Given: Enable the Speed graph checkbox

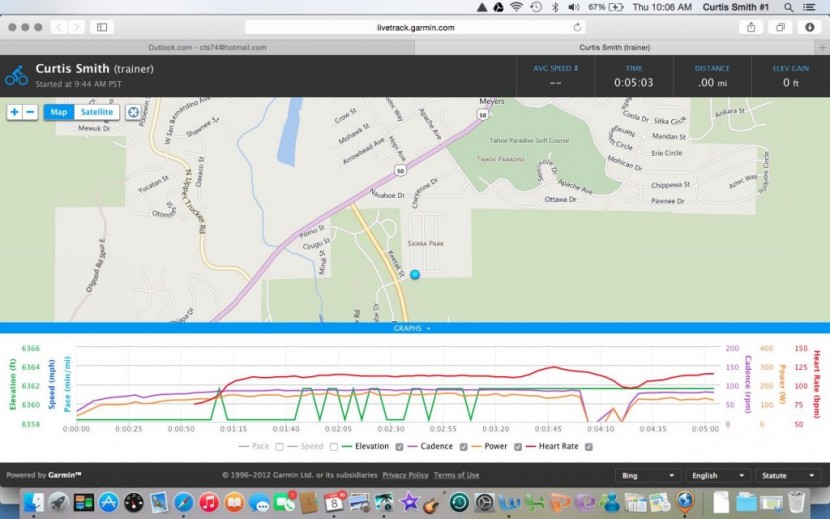Looking at the screenshot, I should 333,447.
